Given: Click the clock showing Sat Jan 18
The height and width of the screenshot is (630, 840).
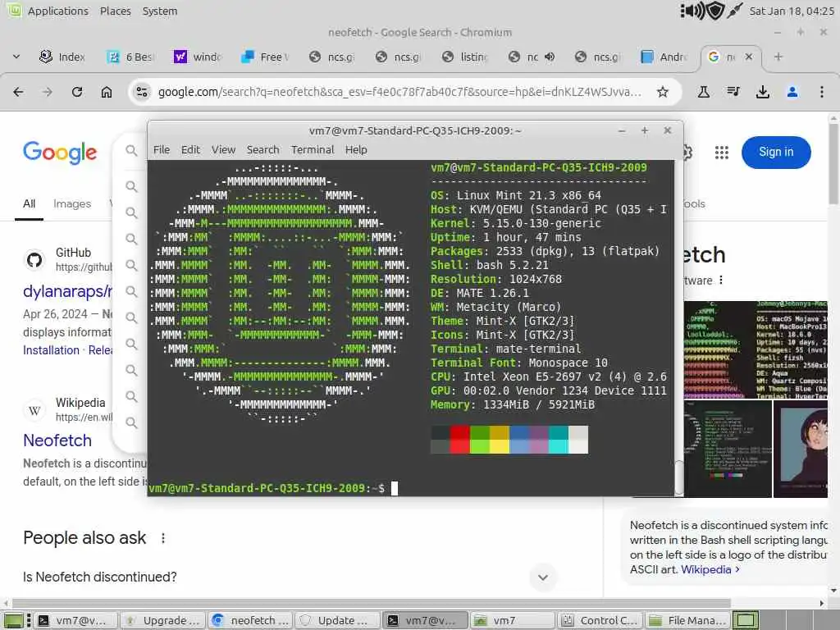Looking at the screenshot, I should coord(792,11).
